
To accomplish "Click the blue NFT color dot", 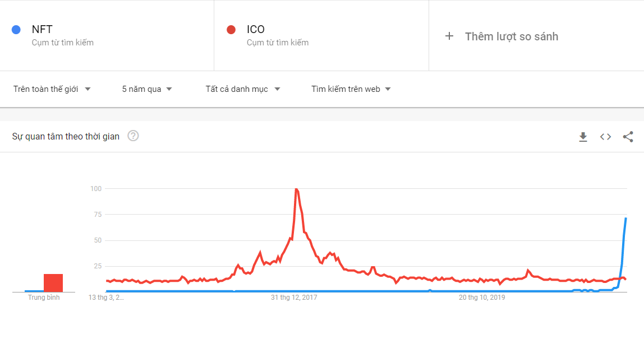I will pos(16,30).
